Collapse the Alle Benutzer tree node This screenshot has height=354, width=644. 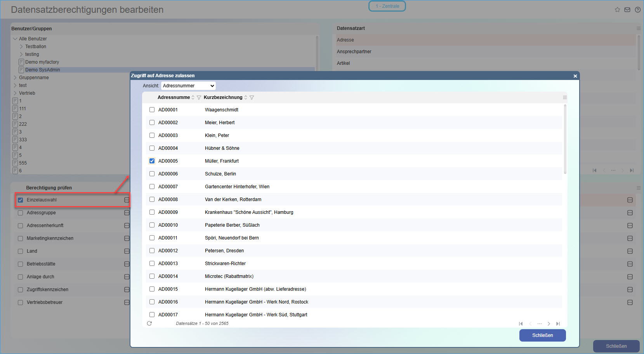15,39
